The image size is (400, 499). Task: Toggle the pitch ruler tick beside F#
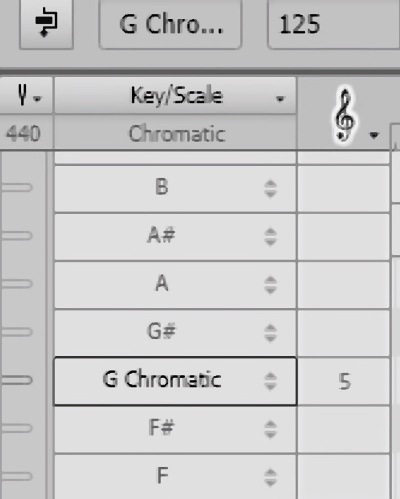tap(16, 428)
